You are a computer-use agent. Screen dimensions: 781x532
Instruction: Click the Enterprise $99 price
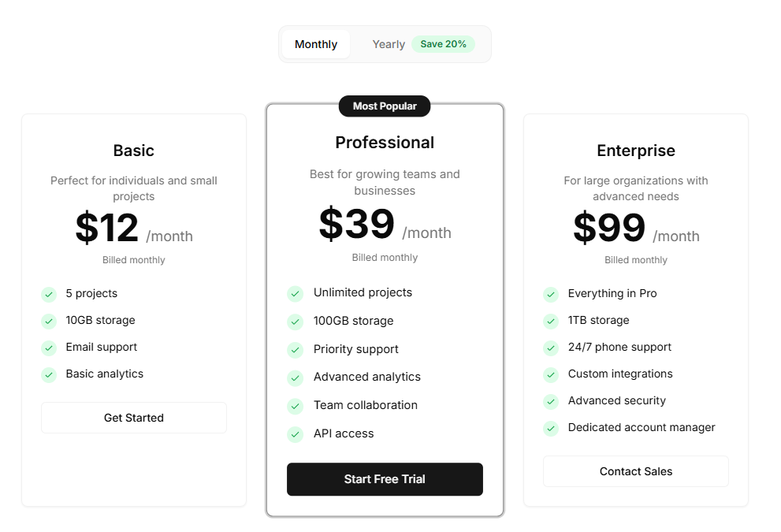[x=609, y=228]
